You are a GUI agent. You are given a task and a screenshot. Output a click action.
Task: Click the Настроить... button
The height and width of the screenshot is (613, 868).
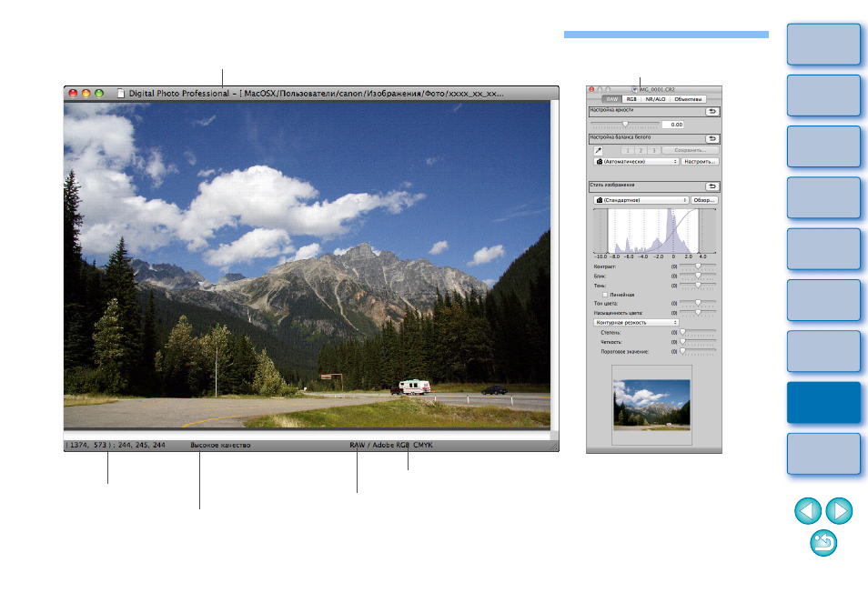pos(700,162)
